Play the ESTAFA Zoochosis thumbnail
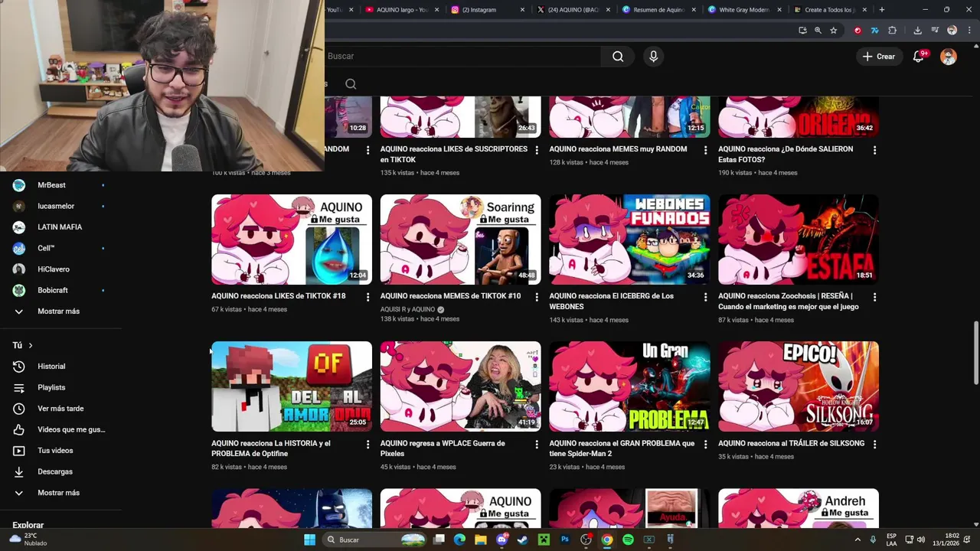The width and height of the screenshot is (980, 551). 799,240
